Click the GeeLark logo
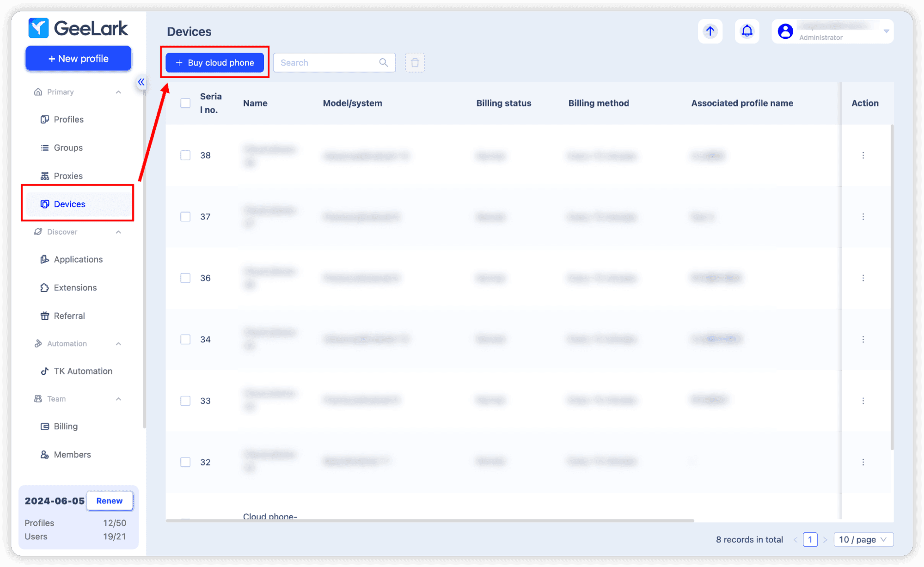 click(78, 28)
